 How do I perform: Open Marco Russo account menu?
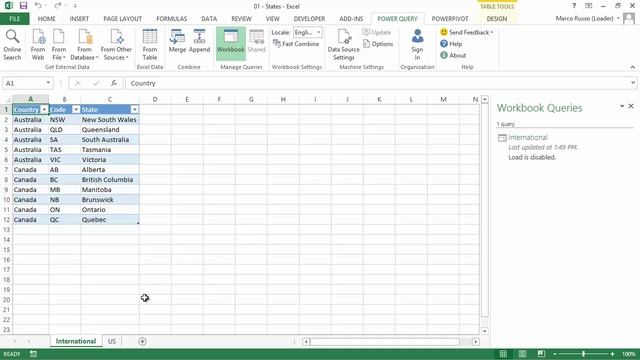pyautogui.click(x=588, y=19)
